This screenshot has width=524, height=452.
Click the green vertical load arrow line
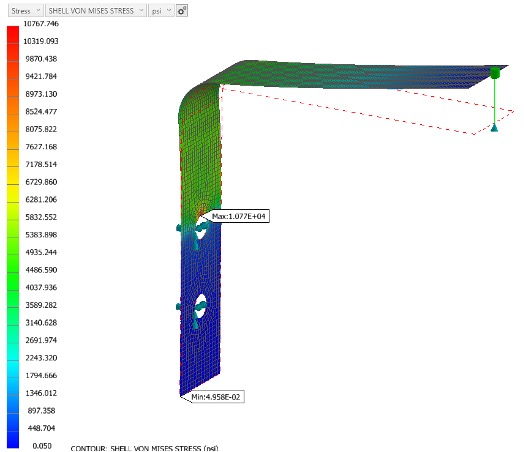(x=495, y=101)
